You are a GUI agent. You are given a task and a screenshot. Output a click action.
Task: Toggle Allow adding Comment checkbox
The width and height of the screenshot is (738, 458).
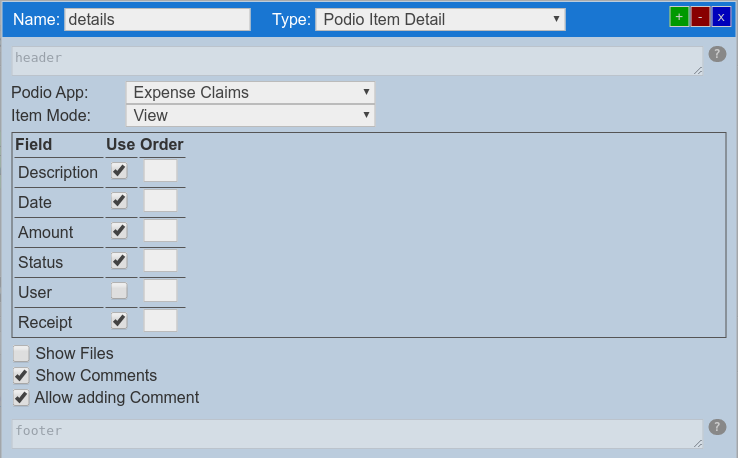point(21,398)
